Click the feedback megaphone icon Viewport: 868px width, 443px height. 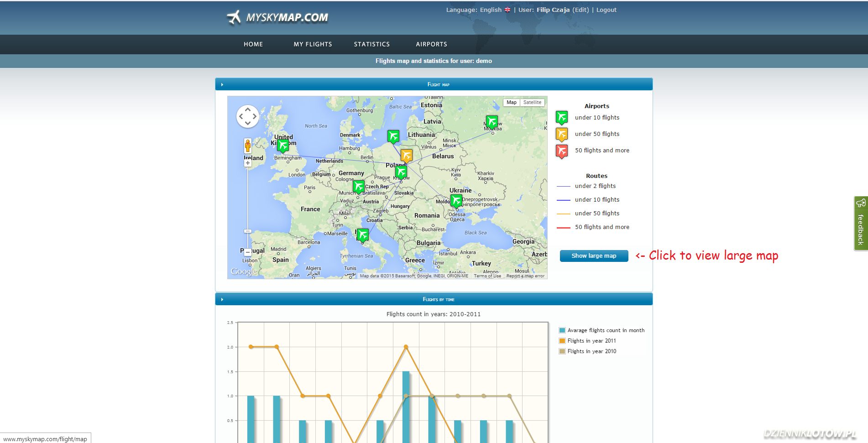861,203
